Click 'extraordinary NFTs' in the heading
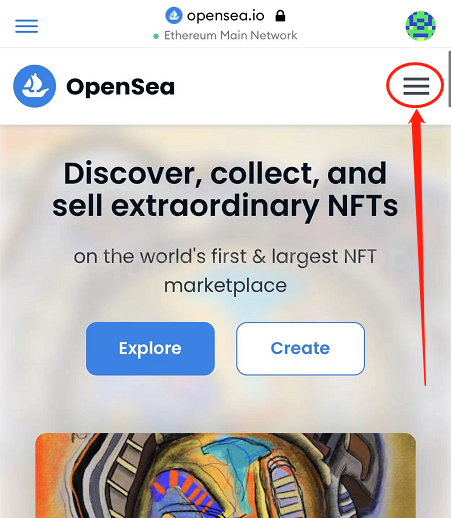451x518 pixels. 255,206
